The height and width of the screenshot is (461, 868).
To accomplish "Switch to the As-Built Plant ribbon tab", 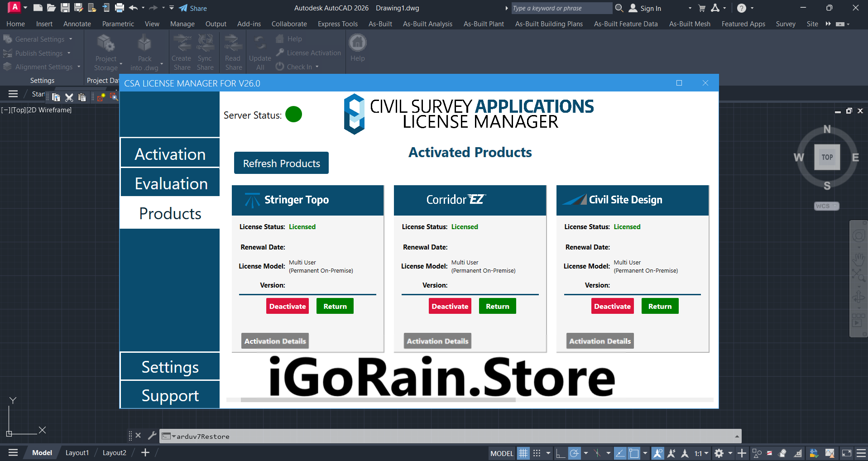I will pos(483,24).
